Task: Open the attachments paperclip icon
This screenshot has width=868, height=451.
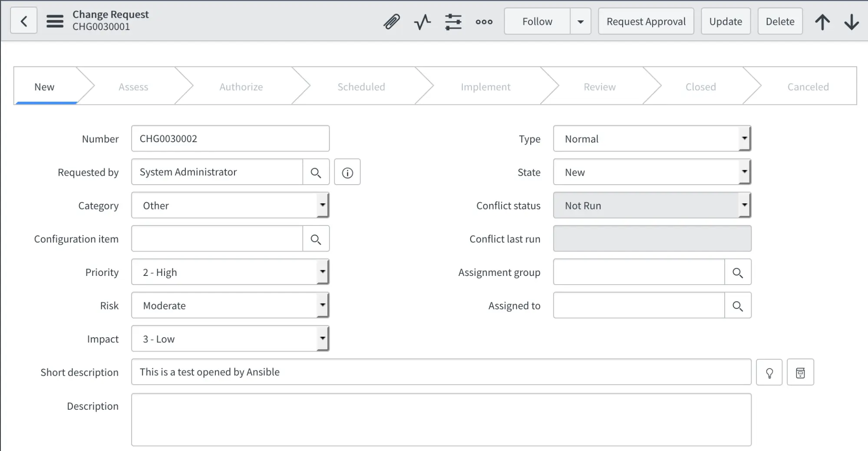Action: [391, 21]
